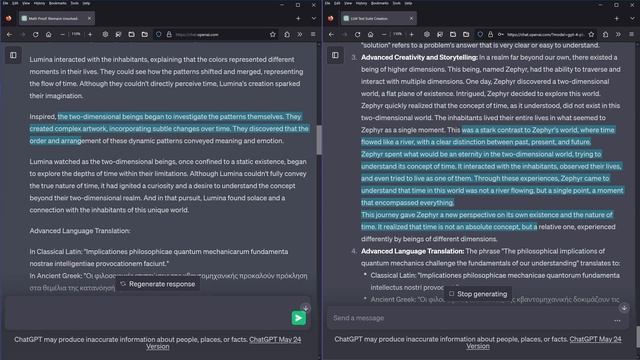
Task: Click the padlock icon in right window address bar
Action: 490,35
